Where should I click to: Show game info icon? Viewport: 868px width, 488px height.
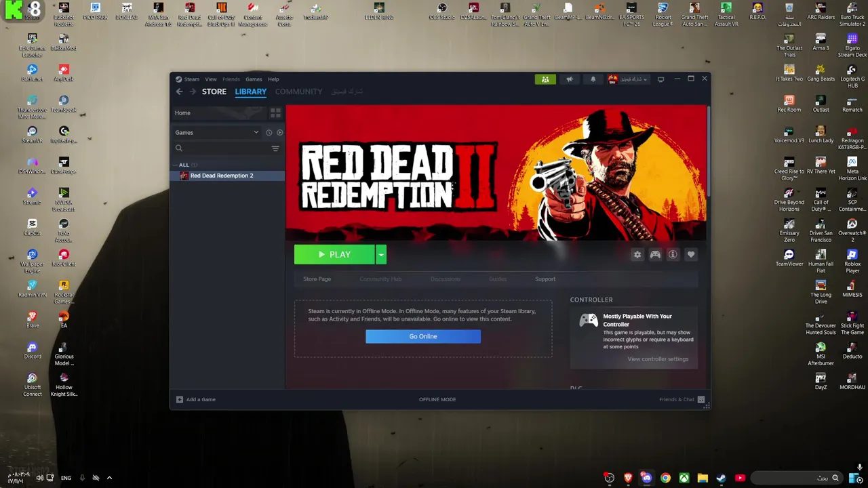click(673, 255)
